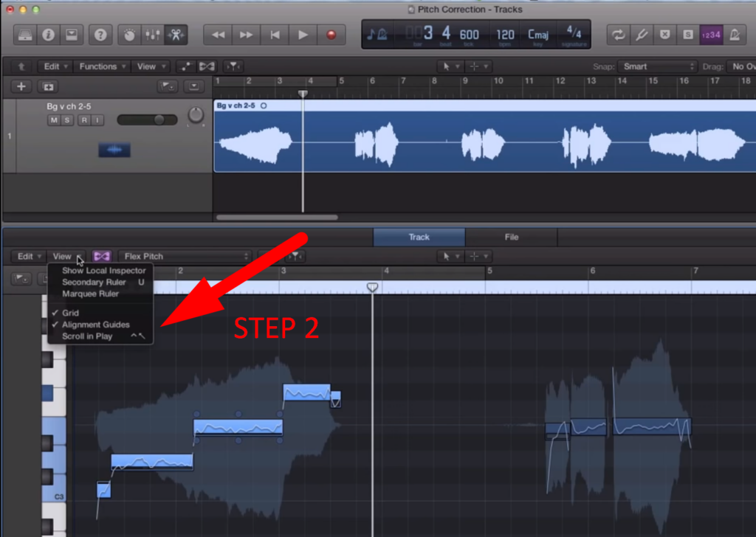Enable the 1234 count-in toggle
Viewport: 756px width, 537px height.
[x=712, y=35]
